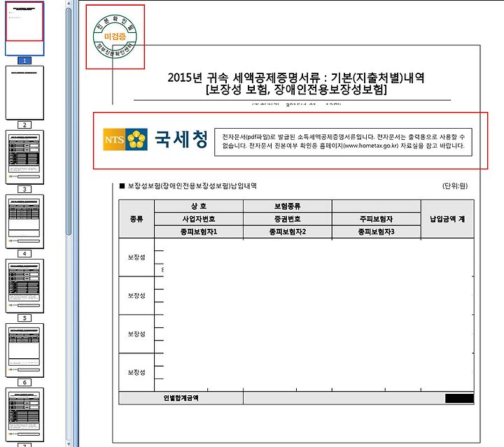Click the subtitle '[보장성 보험, 장애인전용보장성보험]'
The image size is (504, 447).
[x=296, y=90]
